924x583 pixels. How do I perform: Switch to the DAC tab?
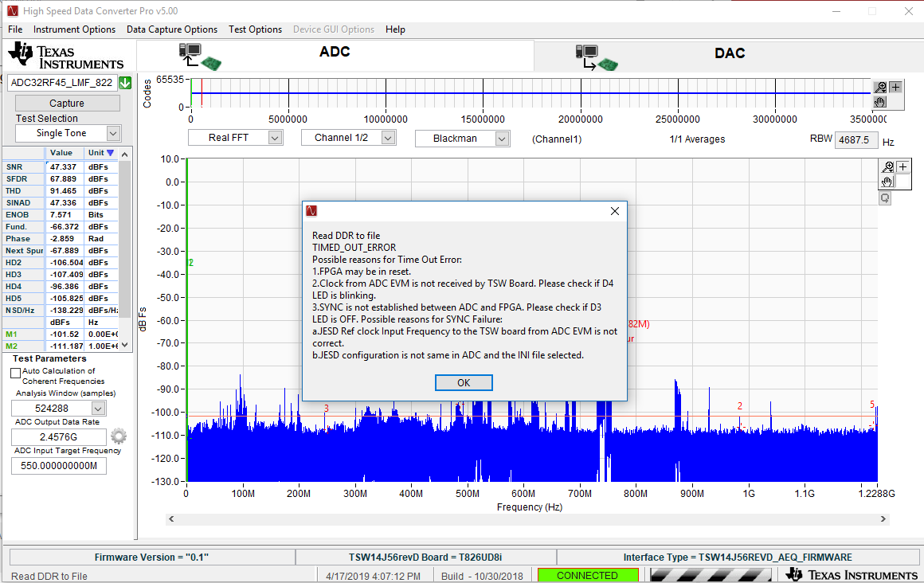pyautogui.click(x=729, y=56)
